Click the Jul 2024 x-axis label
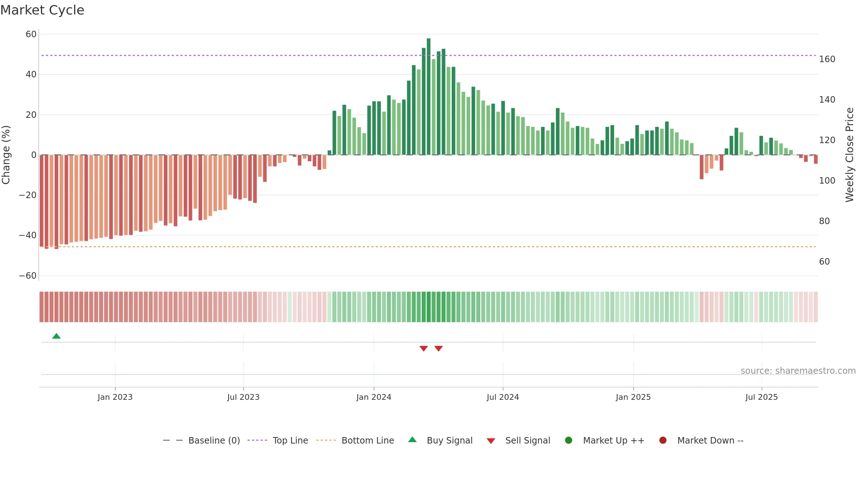Screen dimensions: 868x488 click(503, 397)
